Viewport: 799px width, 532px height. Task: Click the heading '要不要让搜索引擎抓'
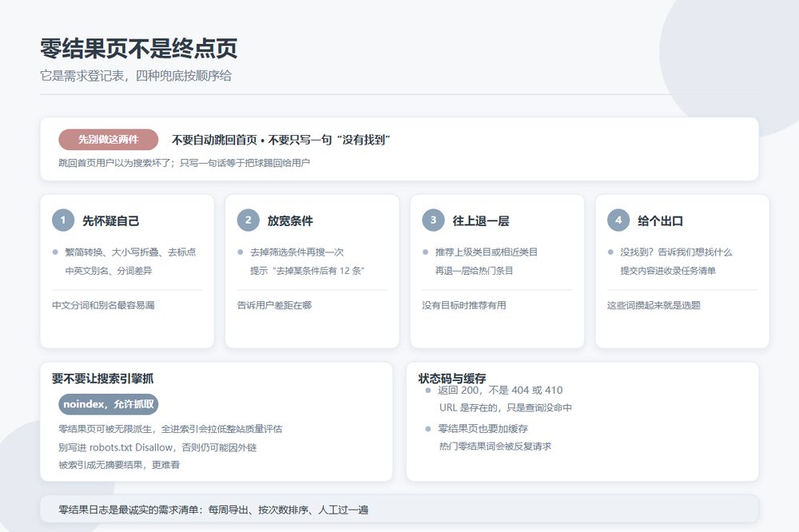102,378
